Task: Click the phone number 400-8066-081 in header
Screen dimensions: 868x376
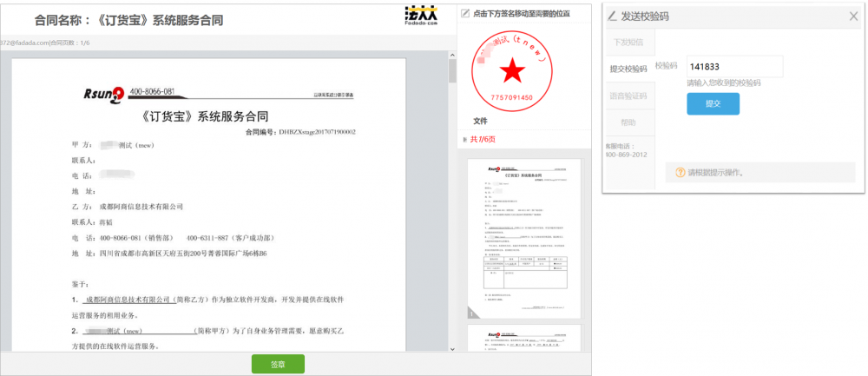Action: [x=152, y=90]
